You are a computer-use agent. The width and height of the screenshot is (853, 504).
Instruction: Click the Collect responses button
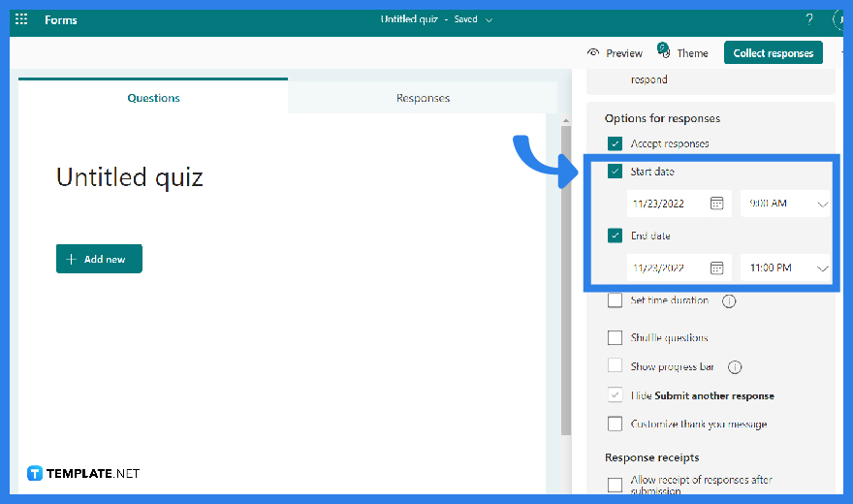[x=773, y=53]
